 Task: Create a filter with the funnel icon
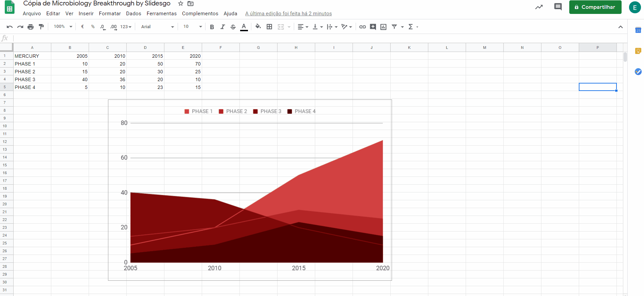394,27
